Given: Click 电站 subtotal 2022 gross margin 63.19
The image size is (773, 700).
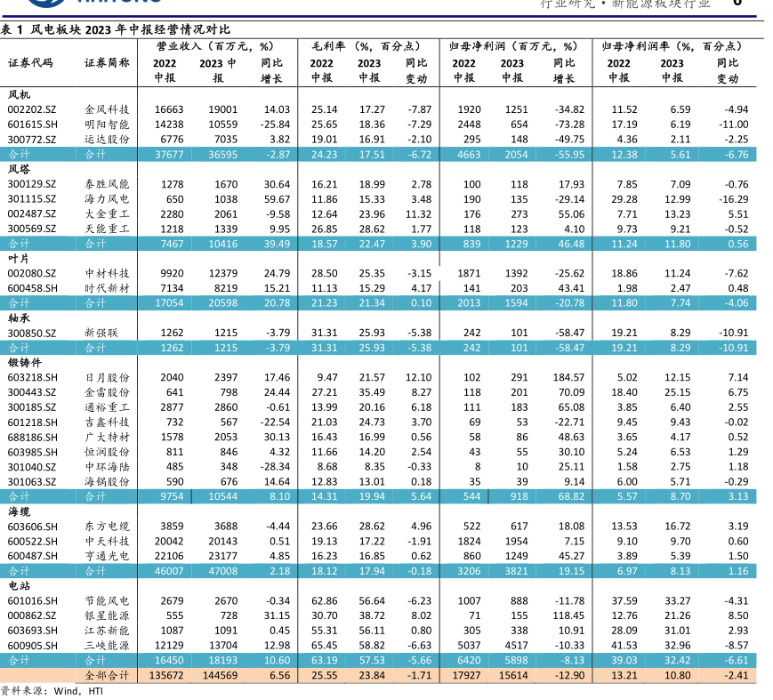Looking at the screenshot, I should click(x=324, y=660).
